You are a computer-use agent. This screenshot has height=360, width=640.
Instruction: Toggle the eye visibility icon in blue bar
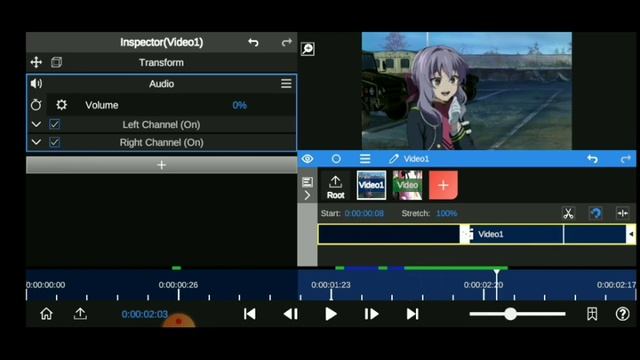tap(308, 159)
